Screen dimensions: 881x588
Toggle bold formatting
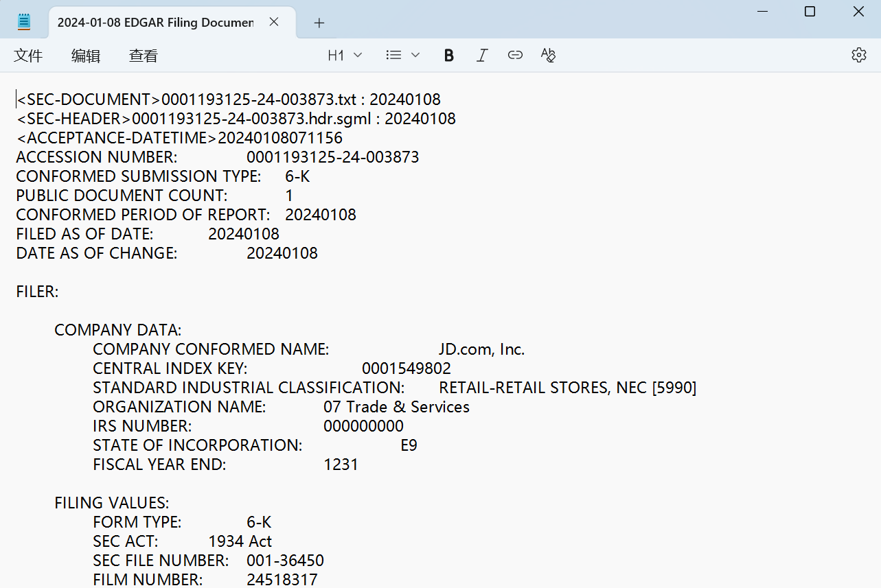point(449,56)
